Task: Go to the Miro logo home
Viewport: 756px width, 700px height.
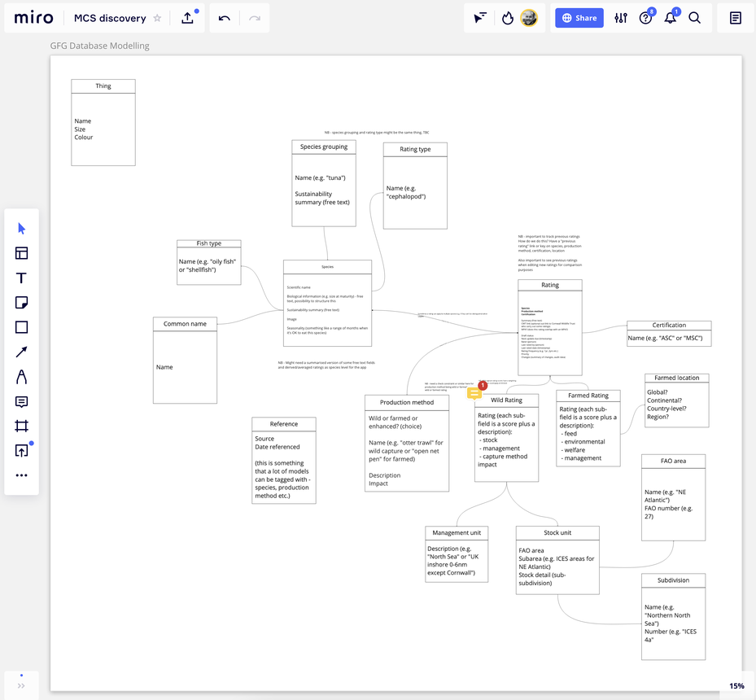Action: tap(33, 18)
